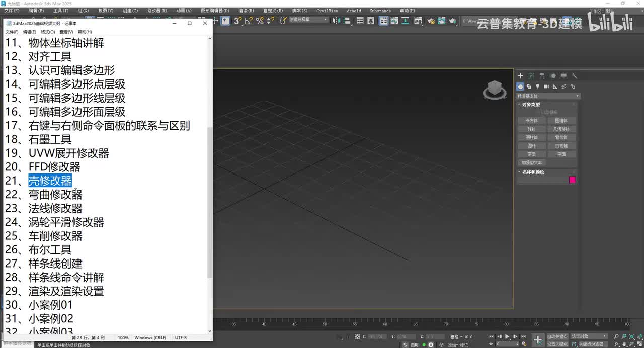
Task: Toggle the 自动关键点 auto key button
Action: [557, 336]
